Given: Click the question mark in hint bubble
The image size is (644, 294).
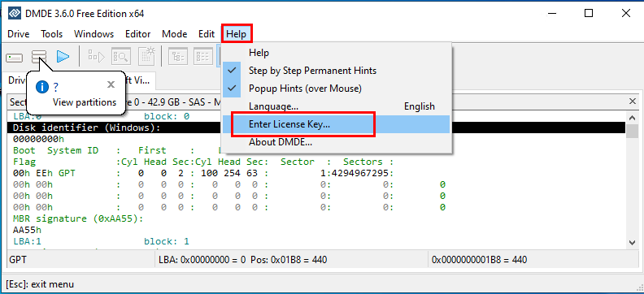Looking at the screenshot, I should click(55, 87).
